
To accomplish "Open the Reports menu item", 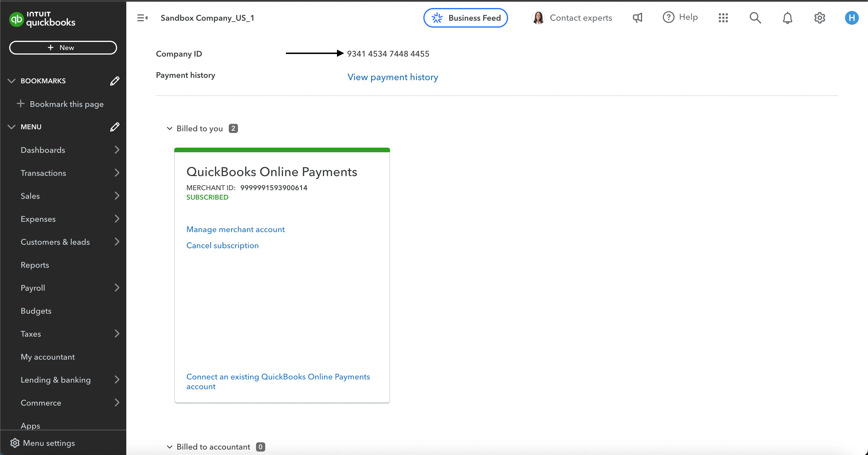I will pyautogui.click(x=35, y=265).
